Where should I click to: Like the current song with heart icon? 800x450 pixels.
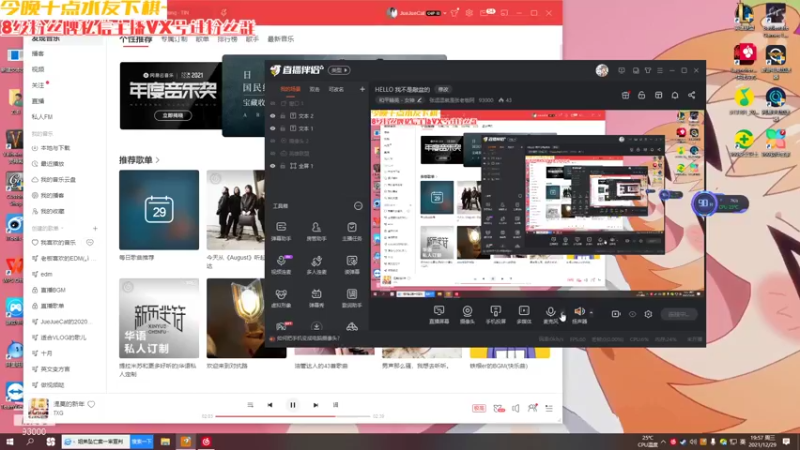pos(91,404)
